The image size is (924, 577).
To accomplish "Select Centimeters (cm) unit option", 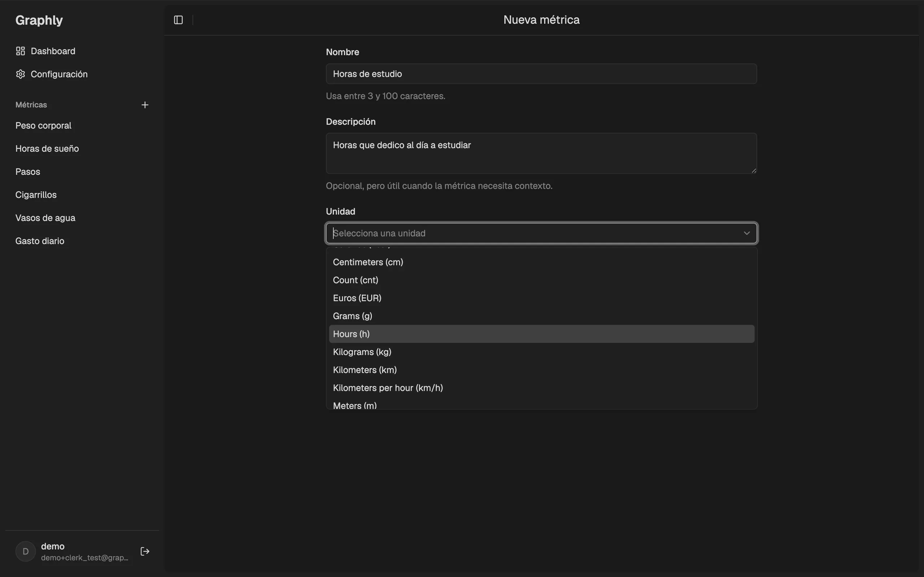I will [541, 262].
